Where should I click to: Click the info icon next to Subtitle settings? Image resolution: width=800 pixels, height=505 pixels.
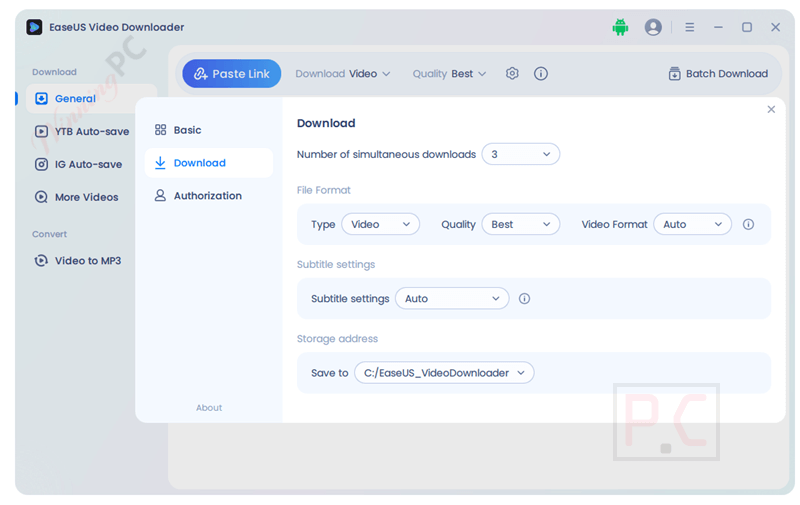click(x=524, y=298)
